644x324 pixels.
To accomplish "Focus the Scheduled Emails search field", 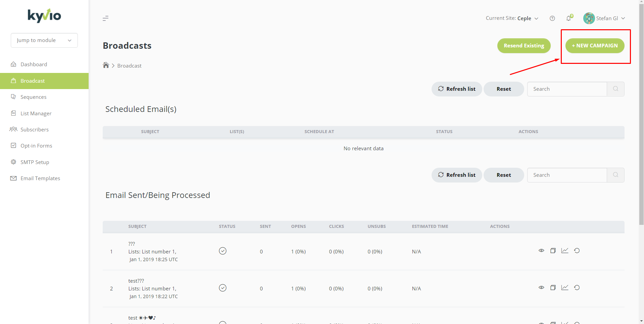I will tap(567, 89).
